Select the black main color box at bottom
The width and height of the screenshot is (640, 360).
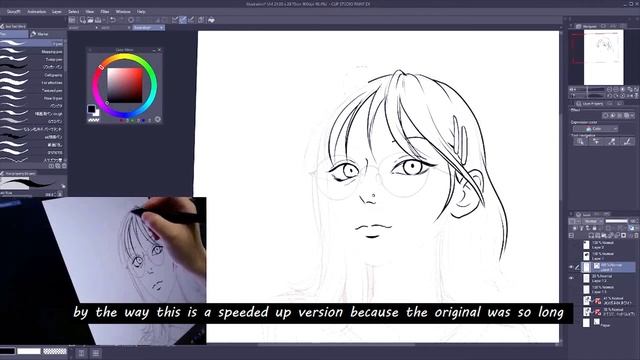[x=7, y=351]
